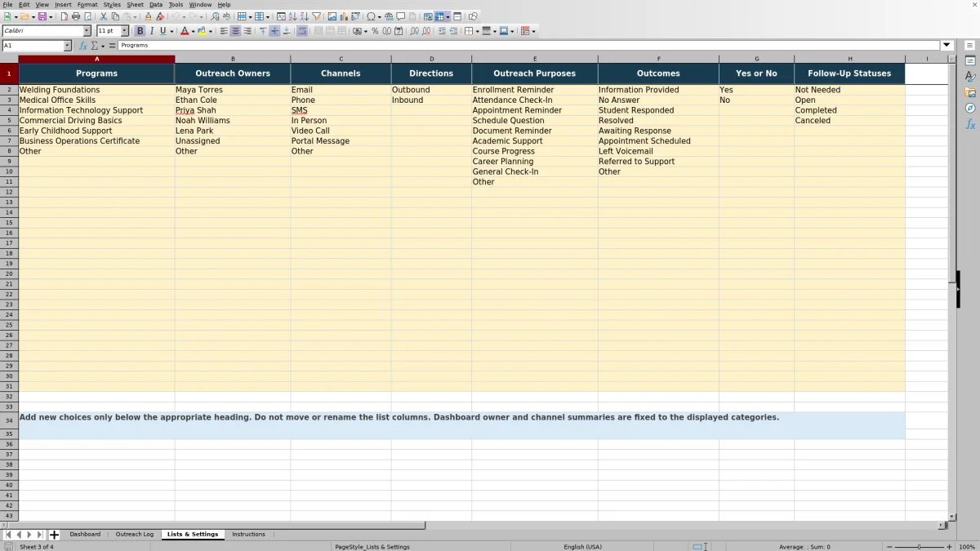
Task: Open the Format menu
Action: point(87,5)
